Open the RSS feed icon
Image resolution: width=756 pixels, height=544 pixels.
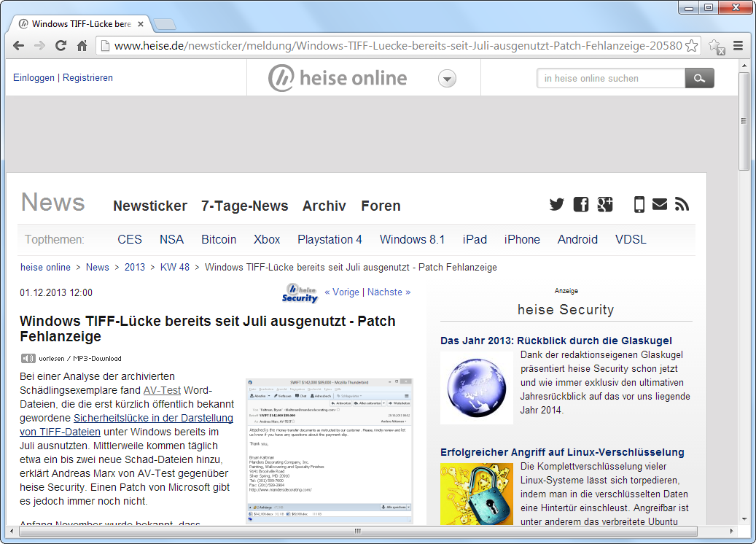click(x=682, y=205)
